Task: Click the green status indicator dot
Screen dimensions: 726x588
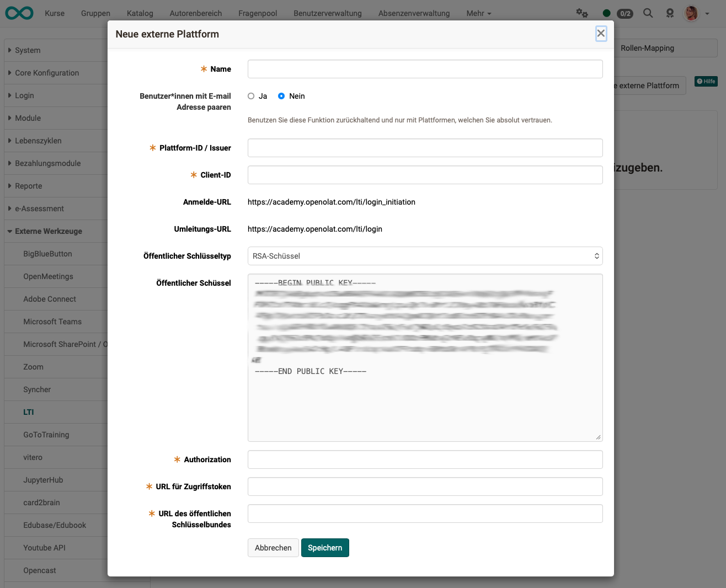Action: [x=606, y=13]
